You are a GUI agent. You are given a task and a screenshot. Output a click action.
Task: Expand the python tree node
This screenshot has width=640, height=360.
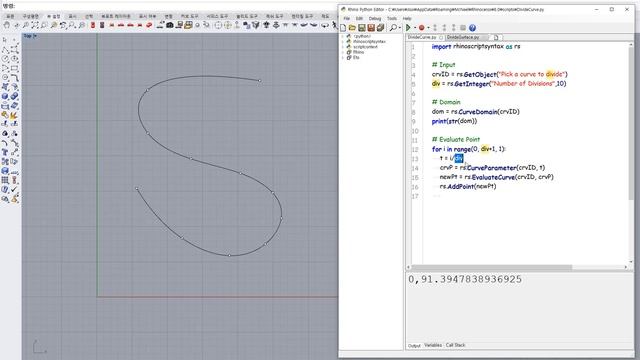tap(342, 36)
